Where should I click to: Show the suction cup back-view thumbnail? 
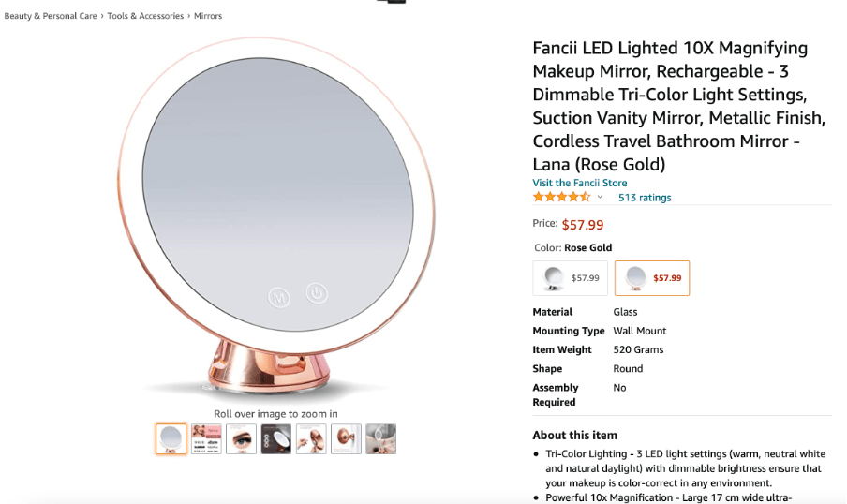click(x=346, y=438)
